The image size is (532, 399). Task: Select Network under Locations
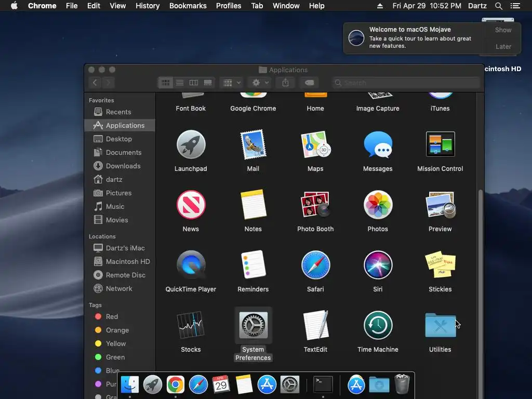(119, 288)
